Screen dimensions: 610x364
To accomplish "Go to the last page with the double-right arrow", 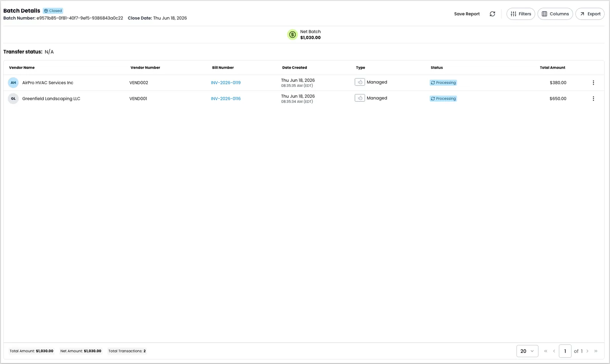I will coord(596,351).
